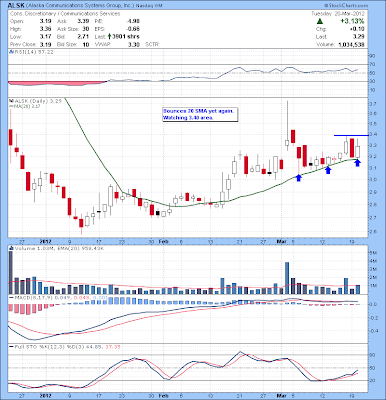Click the Open value 3.19

tap(45, 21)
